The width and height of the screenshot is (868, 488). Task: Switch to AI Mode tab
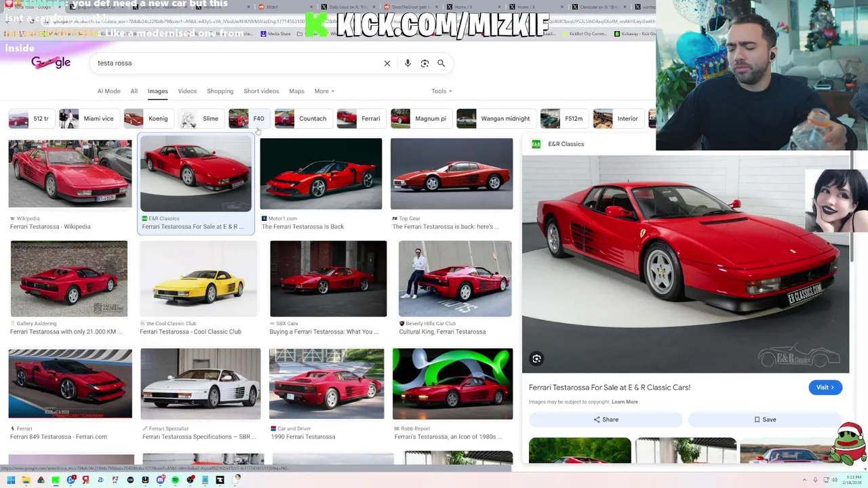[108, 91]
